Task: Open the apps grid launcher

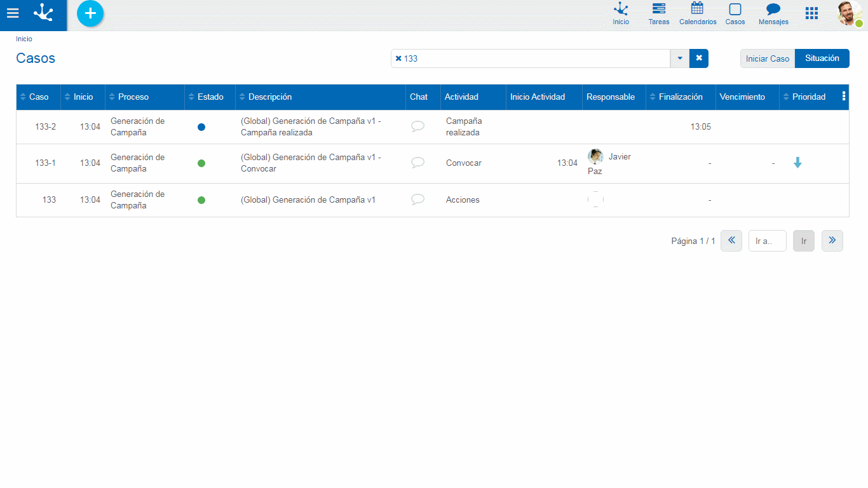Action: (x=811, y=13)
